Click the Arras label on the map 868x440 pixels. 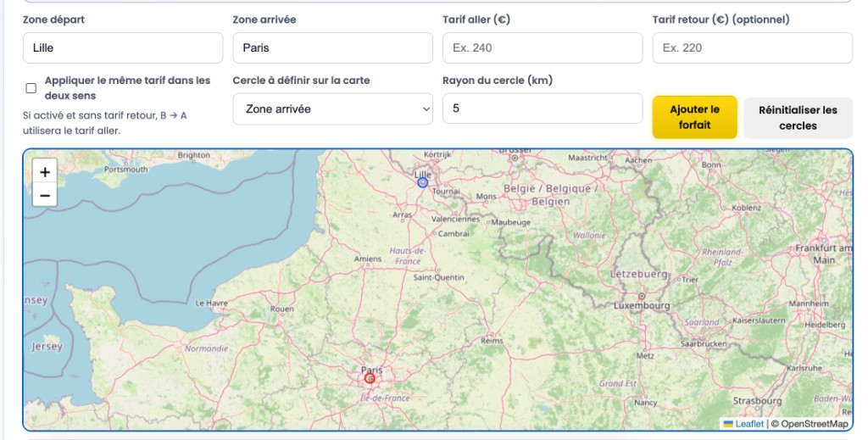(402, 214)
